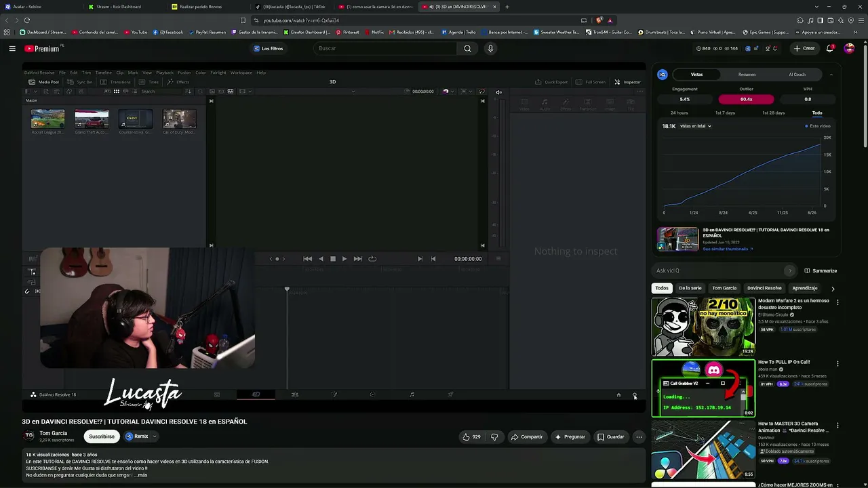This screenshot has height=488, width=868.
Task: Expand the Remix options dropdown
Action: (154, 436)
